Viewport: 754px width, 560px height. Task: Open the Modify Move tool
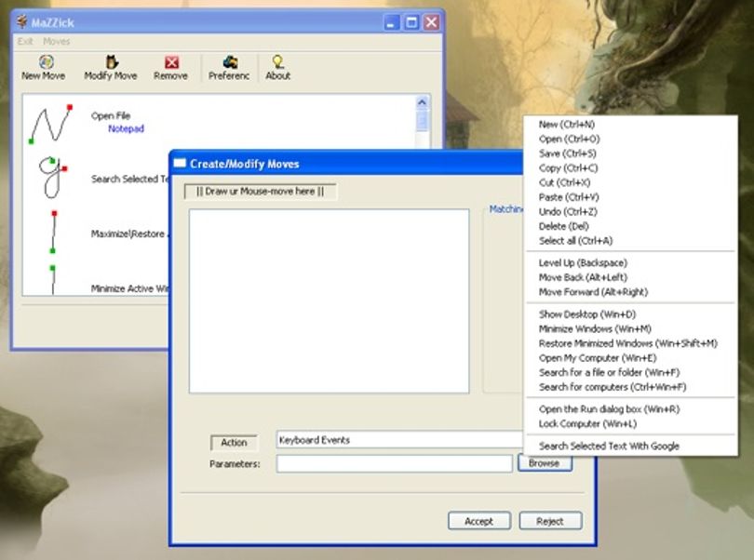click(x=111, y=67)
